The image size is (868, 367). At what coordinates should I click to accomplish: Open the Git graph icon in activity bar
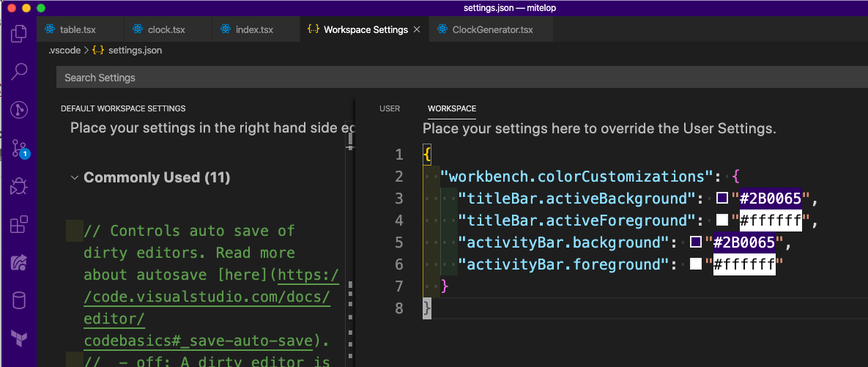(19, 110)
